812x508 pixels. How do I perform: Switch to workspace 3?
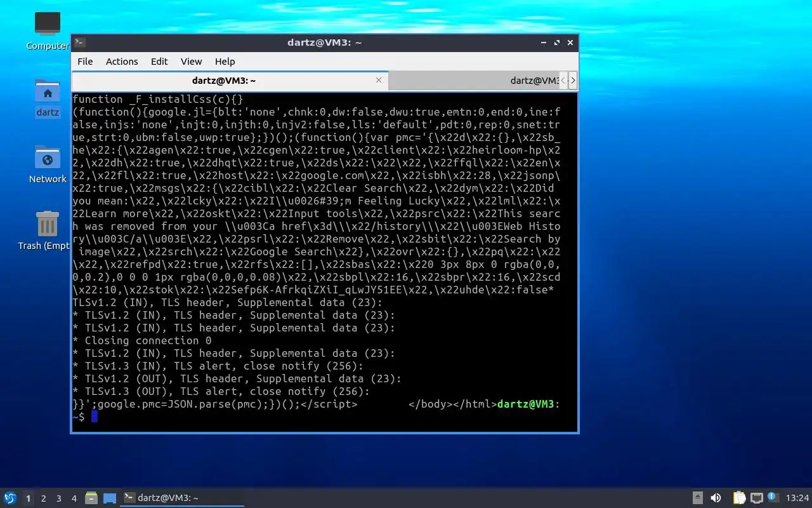coord(58,498)
